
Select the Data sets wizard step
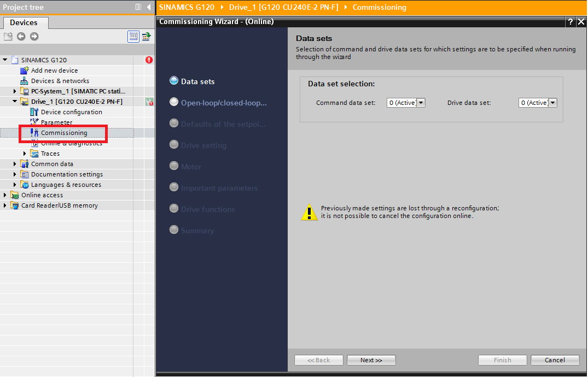192,81
